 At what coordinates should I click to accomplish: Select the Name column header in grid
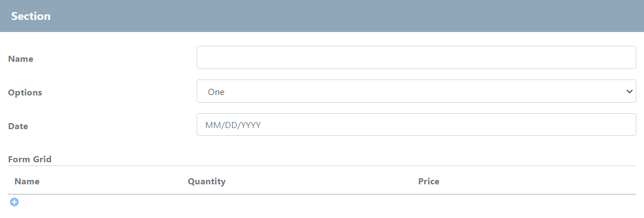(x=27, y=181)
